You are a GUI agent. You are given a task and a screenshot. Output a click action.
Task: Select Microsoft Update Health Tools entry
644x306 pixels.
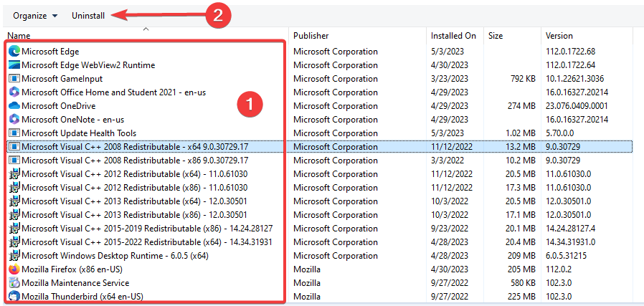point(79,133)
